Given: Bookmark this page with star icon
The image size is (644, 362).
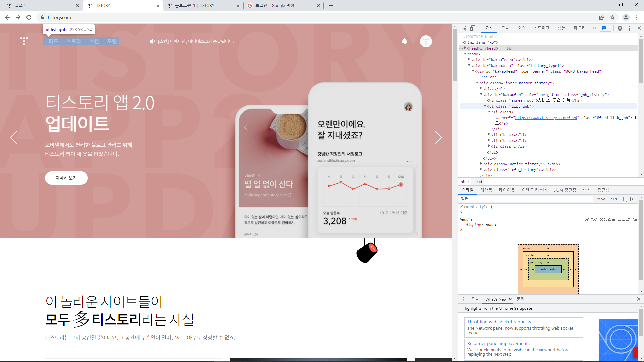Looking at the screenshot, I should 612,17.
